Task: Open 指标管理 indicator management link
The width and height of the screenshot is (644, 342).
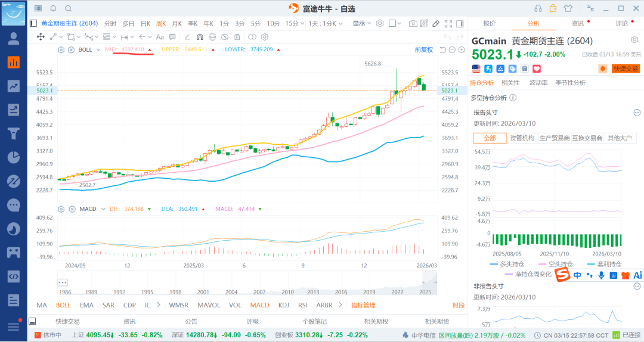Action: (x=363, y=305)
